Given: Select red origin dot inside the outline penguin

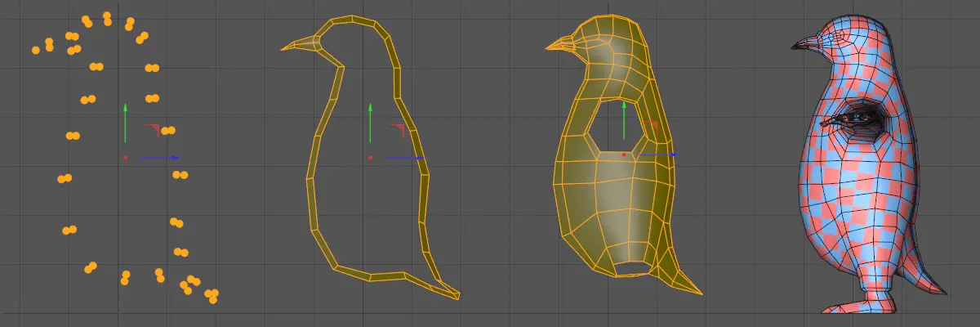Looking at the screenshot, I should coord(370,157).
